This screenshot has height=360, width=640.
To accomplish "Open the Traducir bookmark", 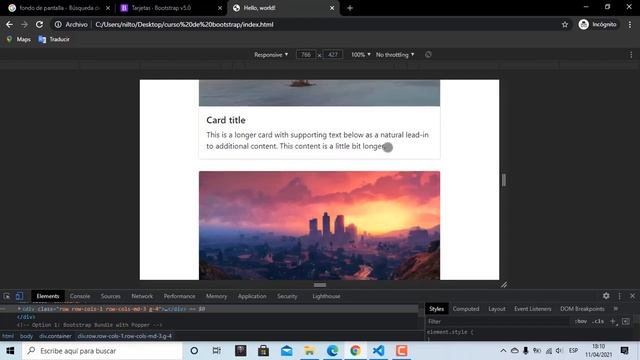I will (x=54, y=39).
